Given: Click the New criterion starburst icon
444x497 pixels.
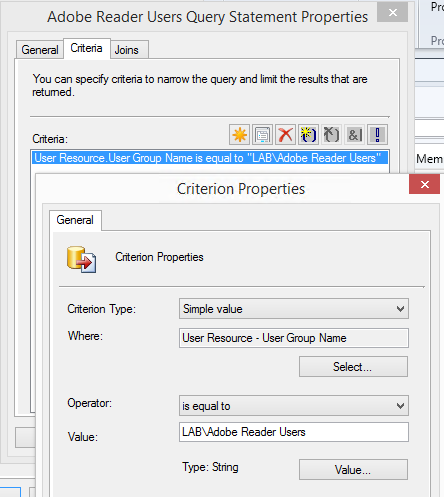Looking at the screenshot, I should (239, 135).
